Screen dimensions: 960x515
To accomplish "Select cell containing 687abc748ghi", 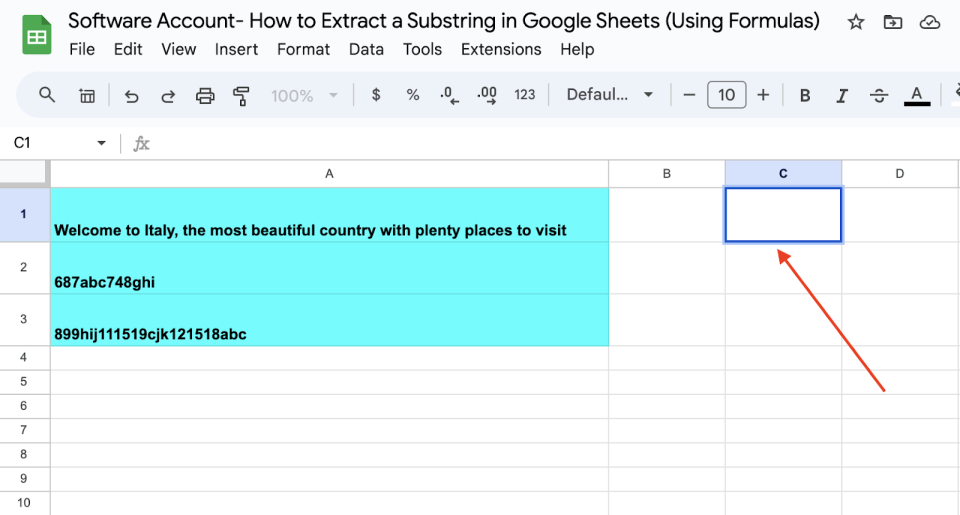I will tap(329, 268).
